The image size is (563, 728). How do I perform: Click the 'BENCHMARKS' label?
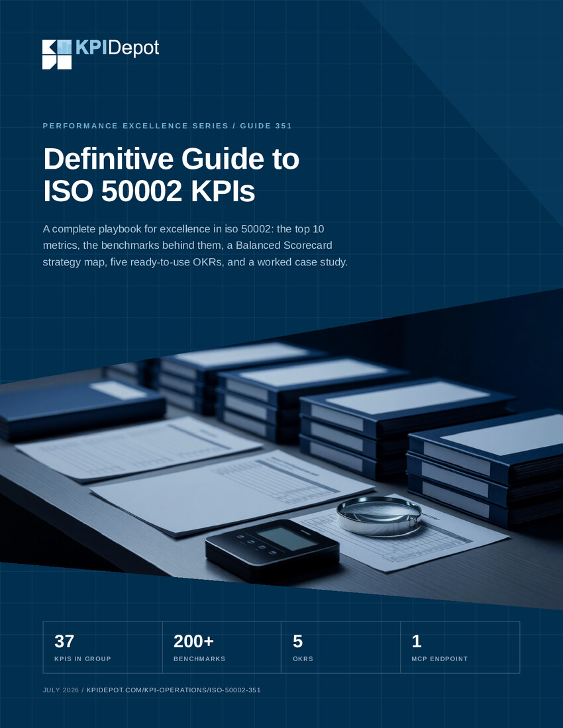(199, 659)
